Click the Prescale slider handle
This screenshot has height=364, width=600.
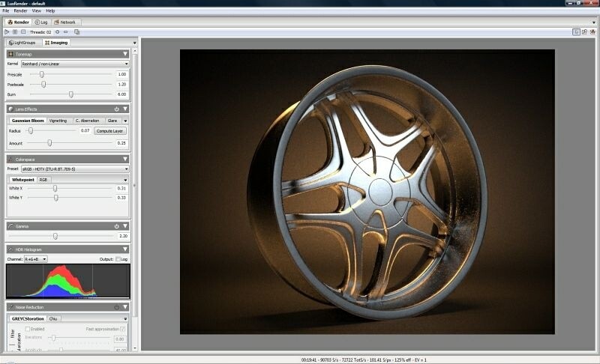point(42,74)
